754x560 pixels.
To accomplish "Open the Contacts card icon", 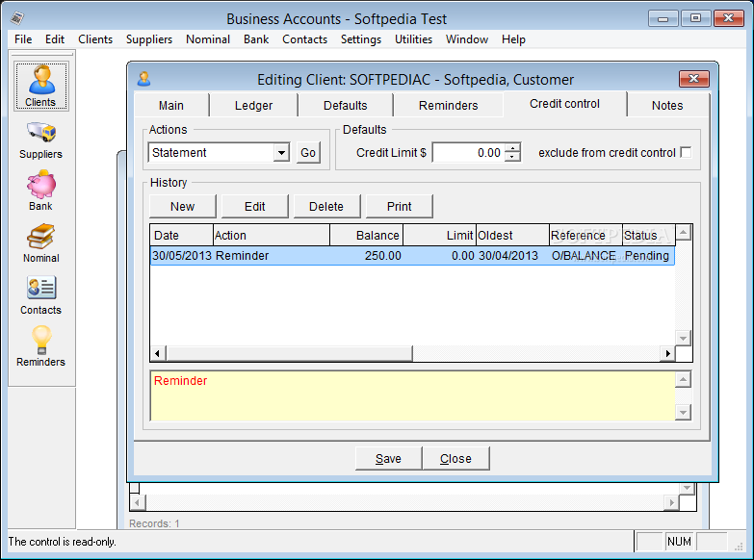I will 40,288.
